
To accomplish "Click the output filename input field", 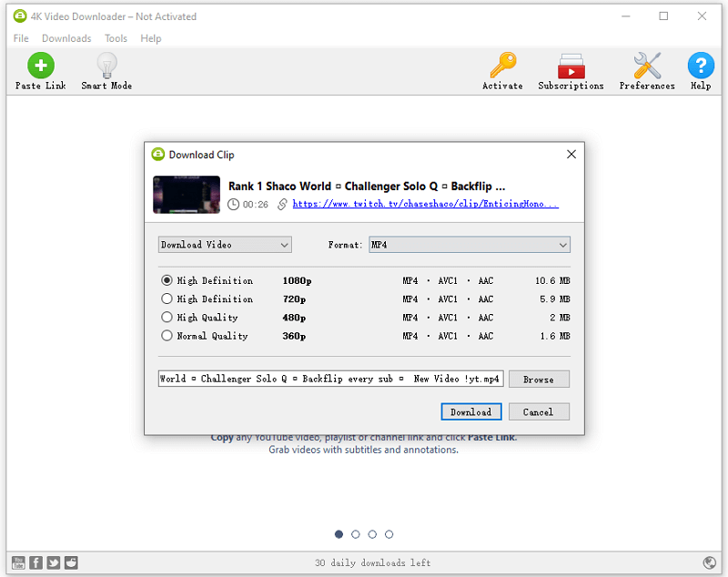I will point(331,379).
